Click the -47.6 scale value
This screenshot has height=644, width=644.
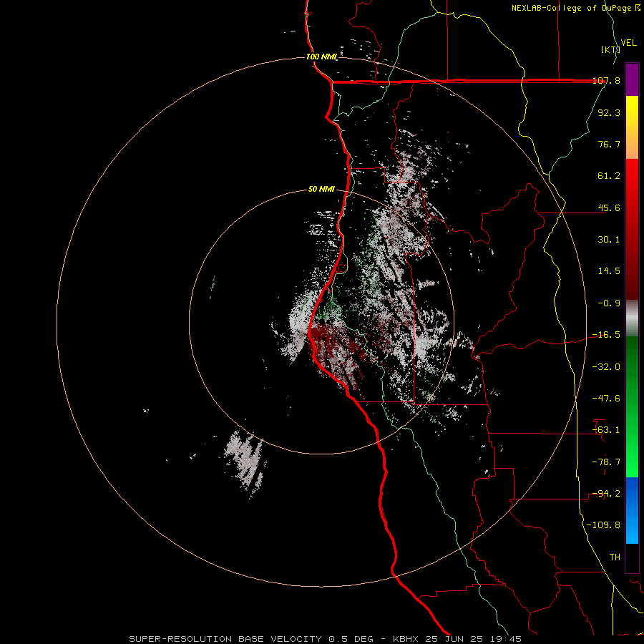point(606,399)
